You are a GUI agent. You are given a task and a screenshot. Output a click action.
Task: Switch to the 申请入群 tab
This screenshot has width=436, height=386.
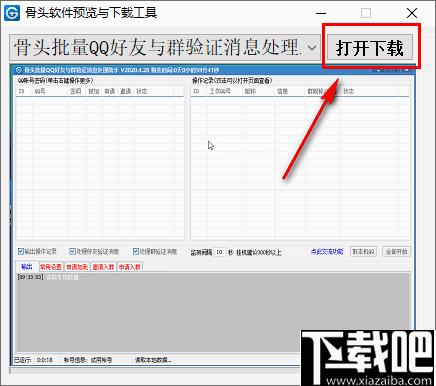[x=130, y=267]
